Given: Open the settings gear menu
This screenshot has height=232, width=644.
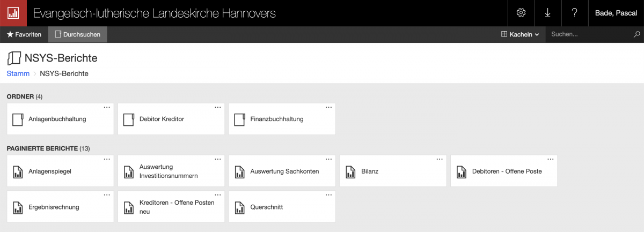Looking at the screenshot, I should tap(521, 13).
